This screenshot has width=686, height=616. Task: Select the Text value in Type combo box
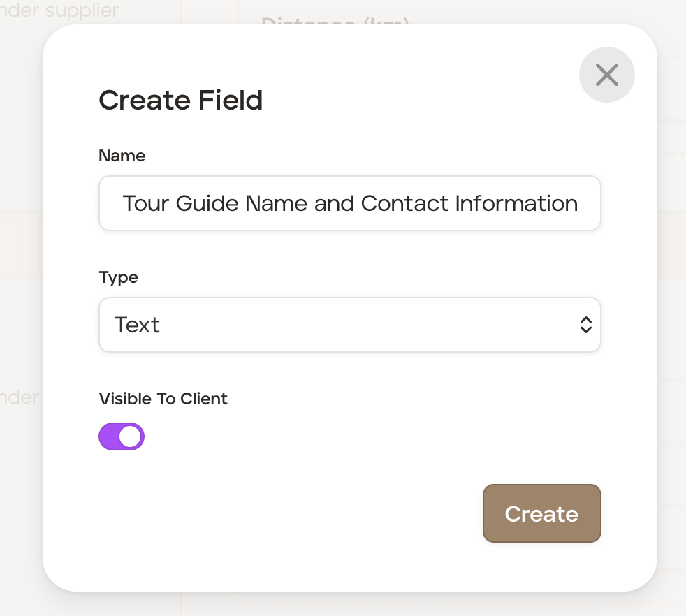click(138, 325)
